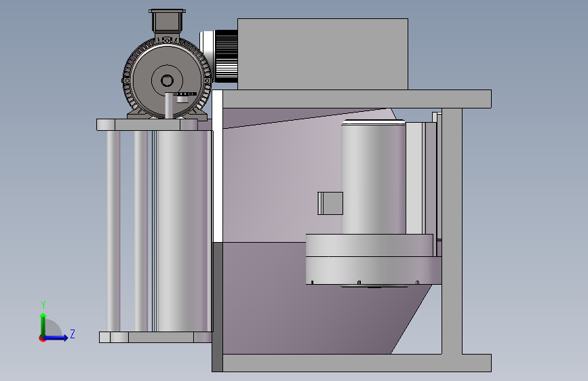
Task: Click the red origin dot of triad
Action: tap(42, 338)
